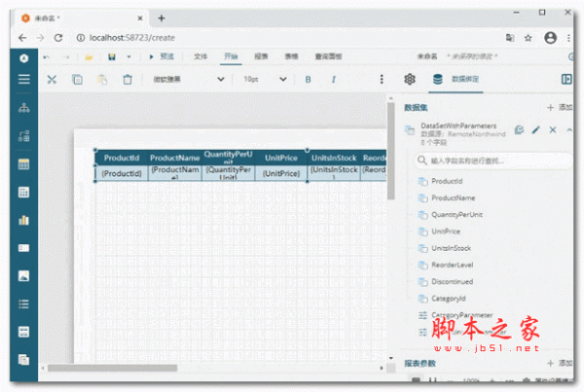Open the group editor sidebar icon
The height and width of the screenshot is (392, 584).
[23, 136]
